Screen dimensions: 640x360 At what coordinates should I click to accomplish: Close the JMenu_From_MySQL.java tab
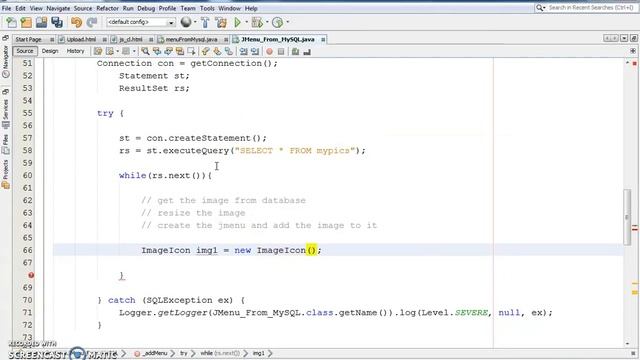coord(323,40)
